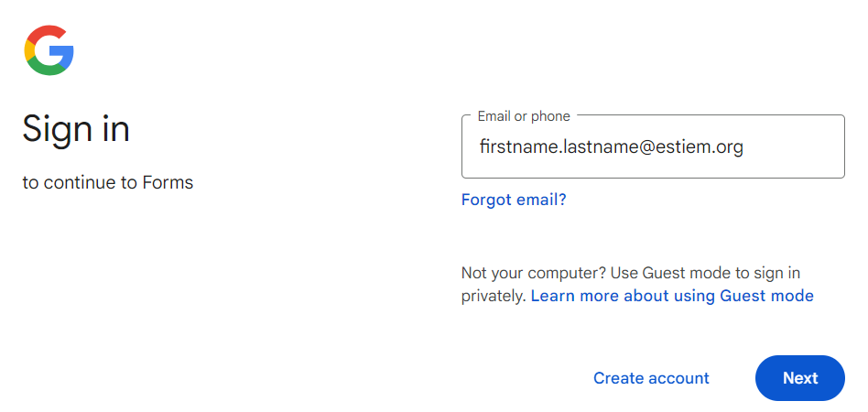The height and width of the screenshot is (412, 868).
Task: Click the word Forms in subtitle
Action: pyautogui.click(x=168, y=182)
